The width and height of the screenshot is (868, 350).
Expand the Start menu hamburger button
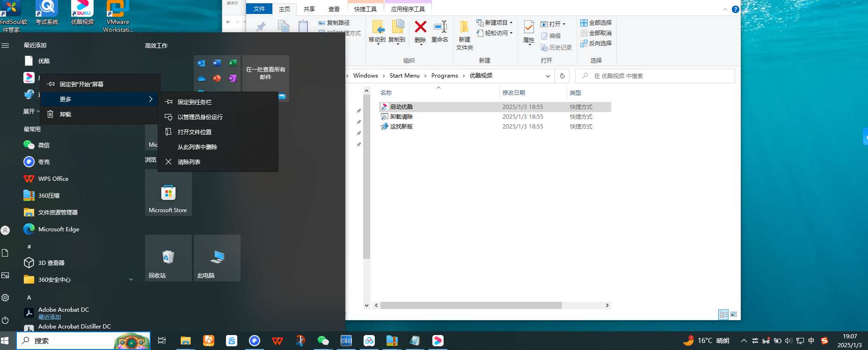pyautogui.click(x=6, y=45)
